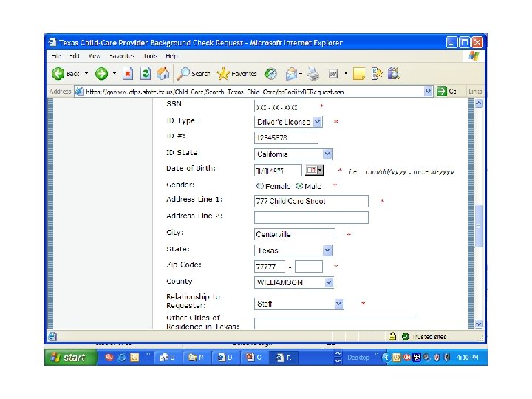Click the Internet Explorer quick launch icon
This screenshot has height=399, width=532.
click(x=121, y=358)
